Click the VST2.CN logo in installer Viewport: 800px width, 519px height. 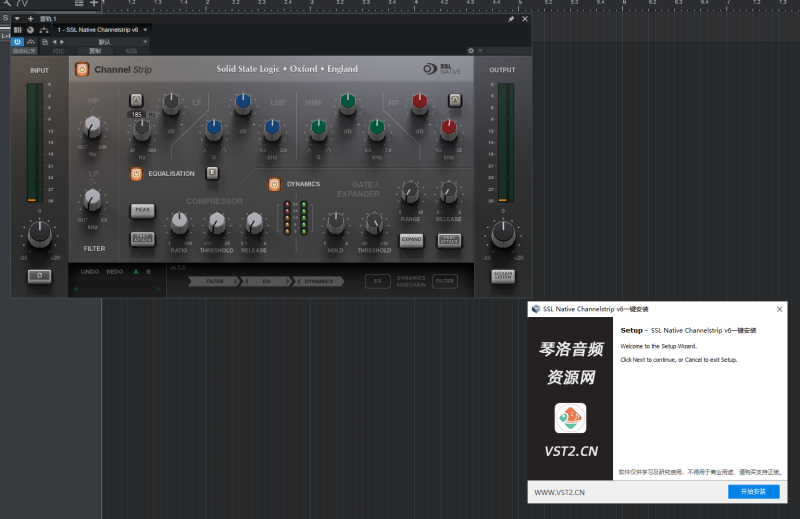[x=570, y=417]
